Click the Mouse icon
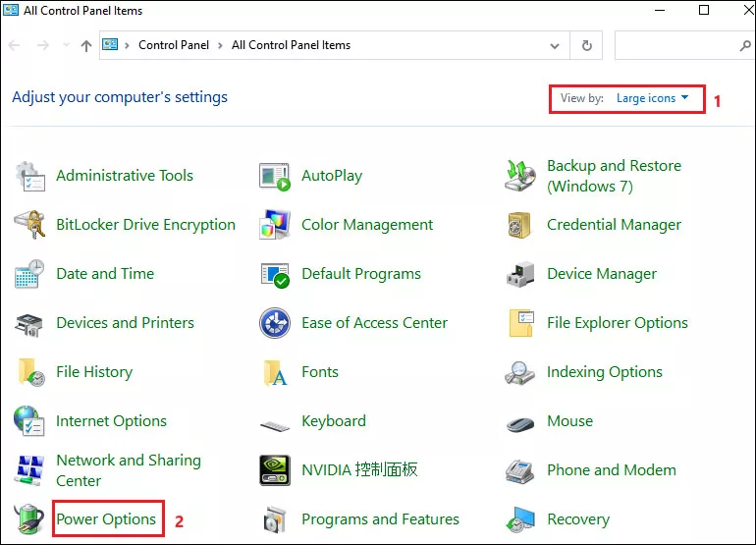Viewport: 756px width, 545px height. [520, 424]
